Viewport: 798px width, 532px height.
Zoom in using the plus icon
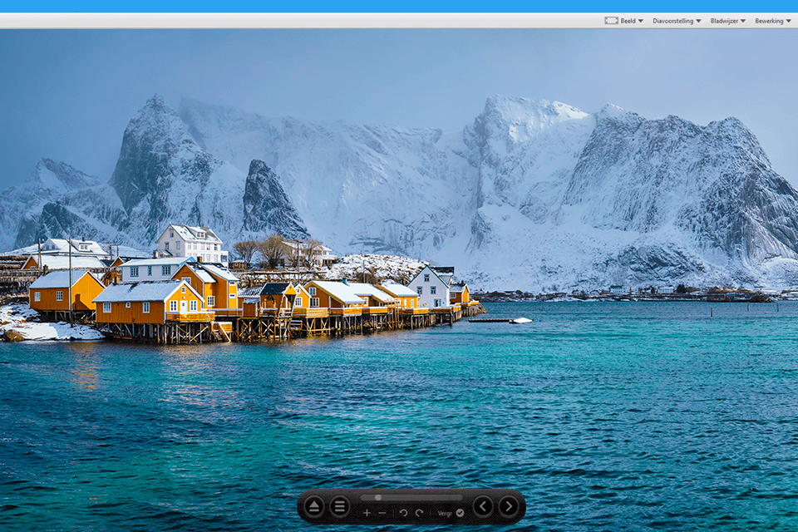(367, 513)
